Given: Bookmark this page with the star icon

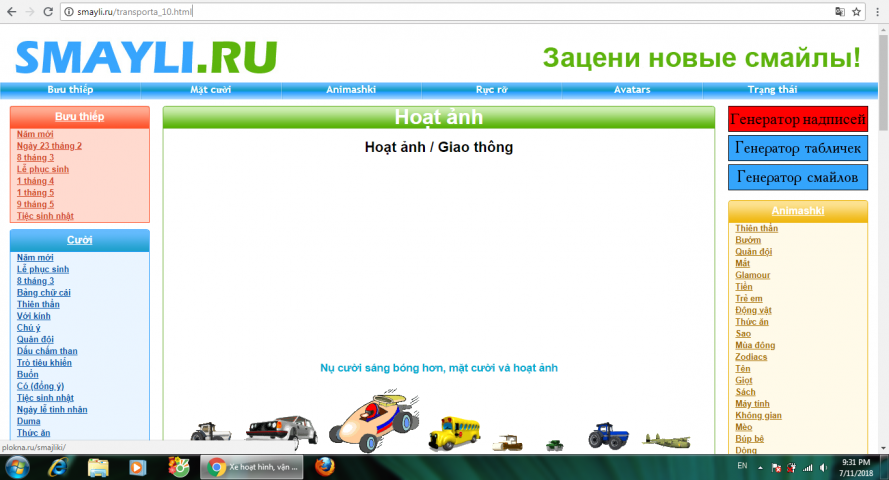Looking at the screenshot, I should [x=856, y=12].
